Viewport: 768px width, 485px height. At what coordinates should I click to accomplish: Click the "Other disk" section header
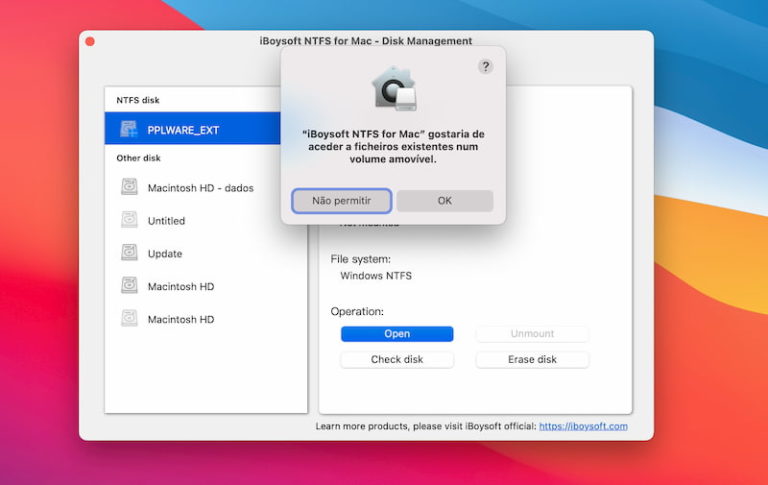[x=138, y=158]
